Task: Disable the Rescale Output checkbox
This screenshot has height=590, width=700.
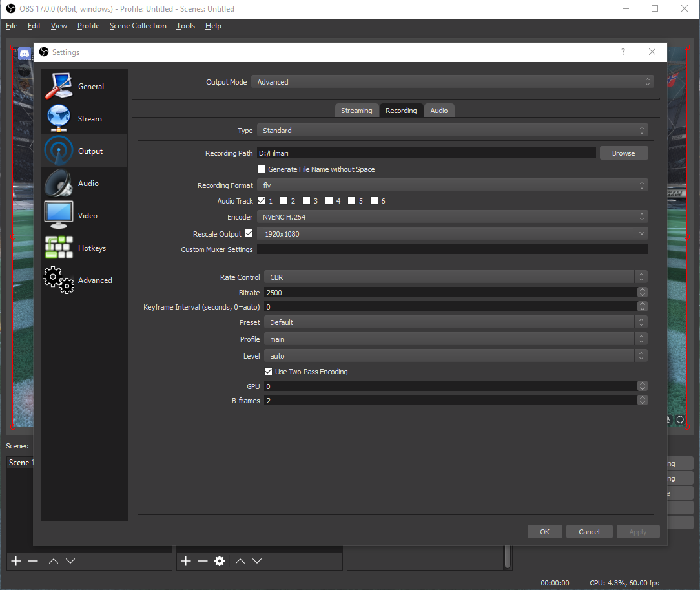Action: pyautogui.click(x=249, y=233)
